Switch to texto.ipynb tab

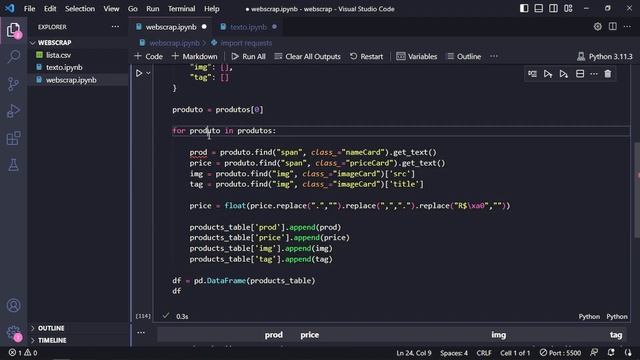pos(248,27)
